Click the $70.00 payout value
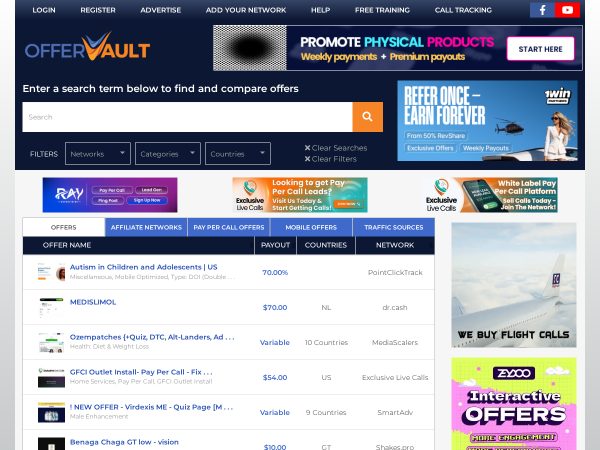Image resolution: width=600 pixels, height=450 pixels. pyautogui.click(x=275, y=307)
